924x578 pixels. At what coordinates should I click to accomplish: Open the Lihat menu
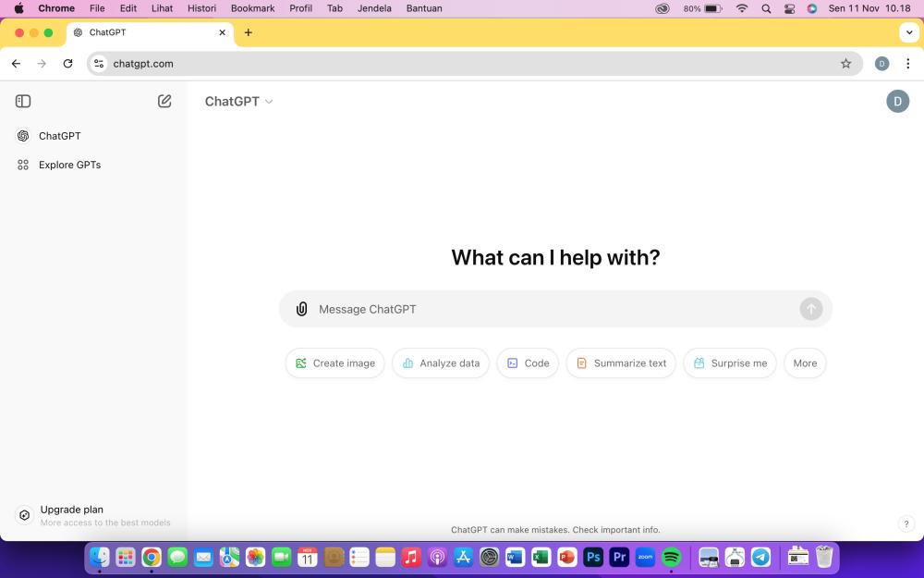click(x=162, y=8)
